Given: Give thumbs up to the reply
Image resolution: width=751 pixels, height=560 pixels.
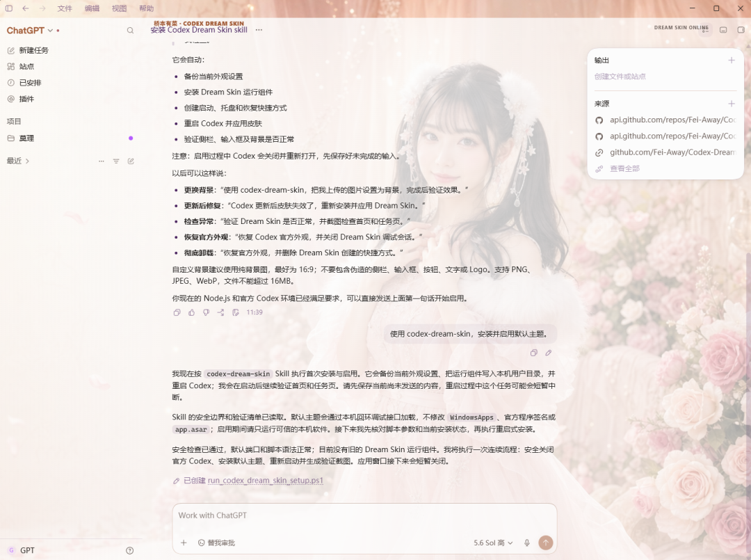Looking at the screenshot, I should click(x=192, y=312).
